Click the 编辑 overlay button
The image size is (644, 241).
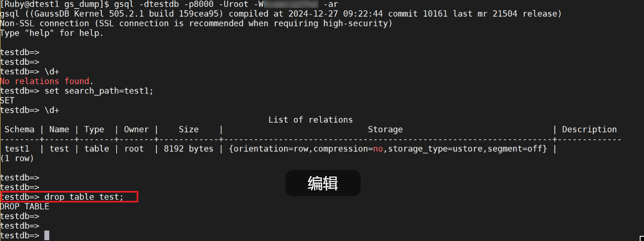tap(323, 183)
